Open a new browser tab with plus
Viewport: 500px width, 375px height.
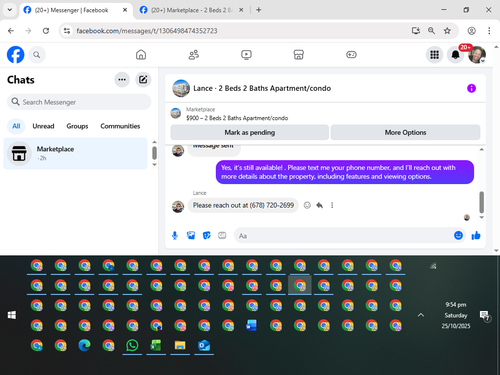point(259,10)
